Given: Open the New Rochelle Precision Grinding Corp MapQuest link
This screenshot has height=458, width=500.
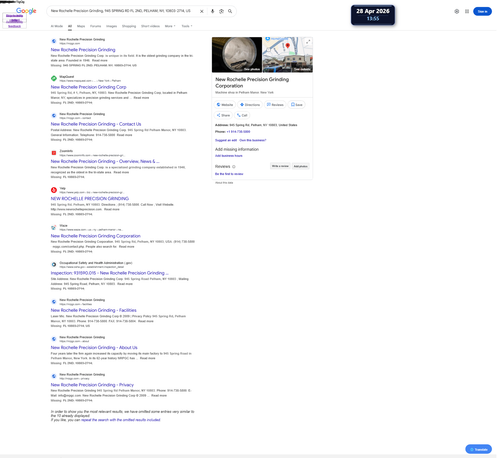Looking at the screenshot, I should click(89, 87).
